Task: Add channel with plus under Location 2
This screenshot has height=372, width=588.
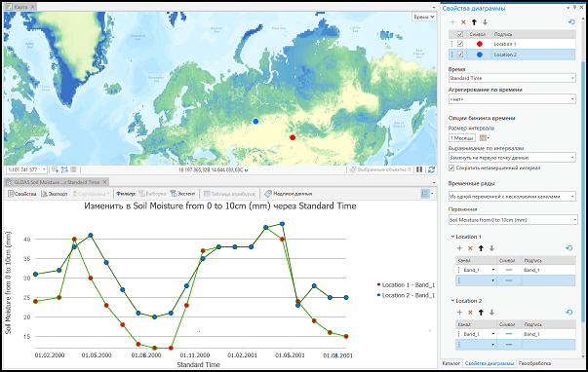Action: 459,312
